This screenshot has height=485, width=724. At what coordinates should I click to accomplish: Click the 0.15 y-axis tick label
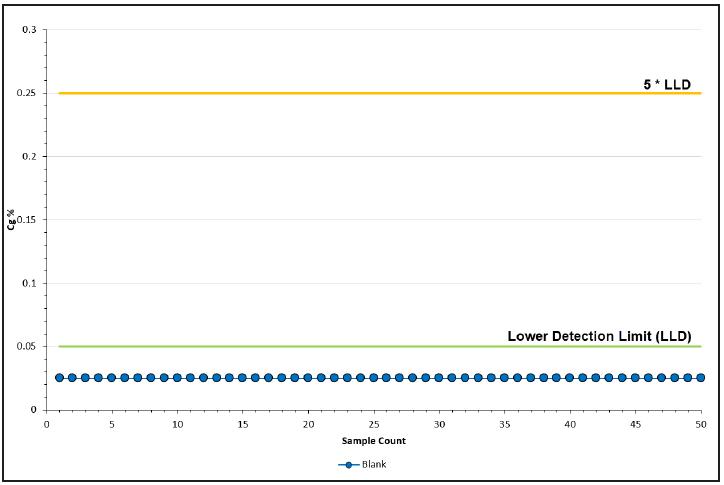pos(26,220)
